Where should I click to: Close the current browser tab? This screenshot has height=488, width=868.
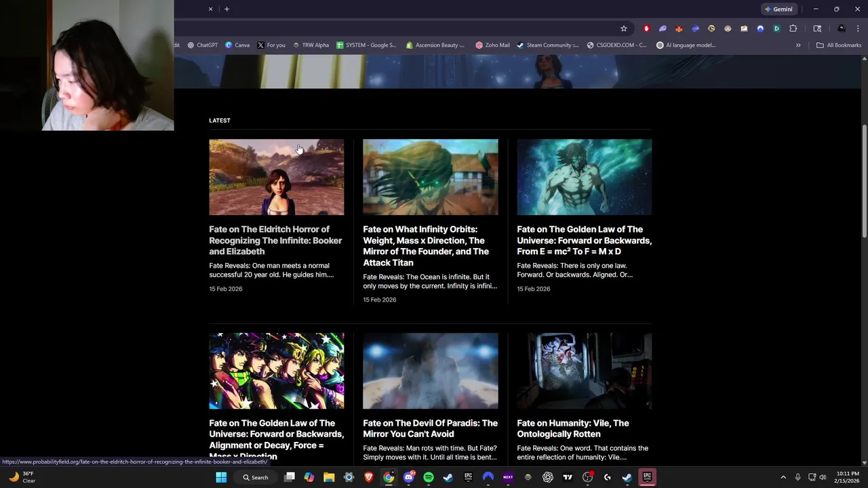point(210,9)
